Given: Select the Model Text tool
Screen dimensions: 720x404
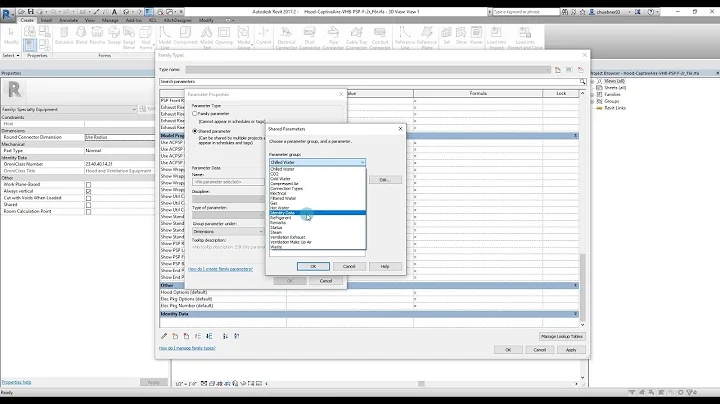Looking at the screenshot, I should [x=207, y=38].
